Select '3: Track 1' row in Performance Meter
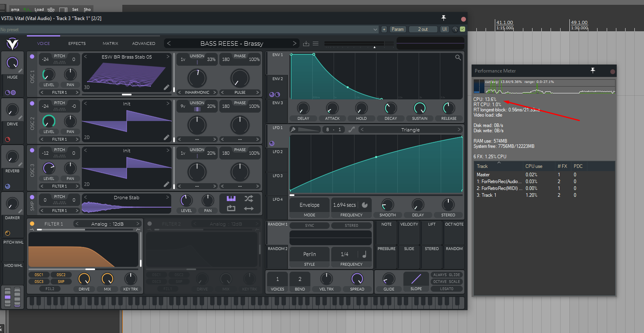 tap(544, 195)
